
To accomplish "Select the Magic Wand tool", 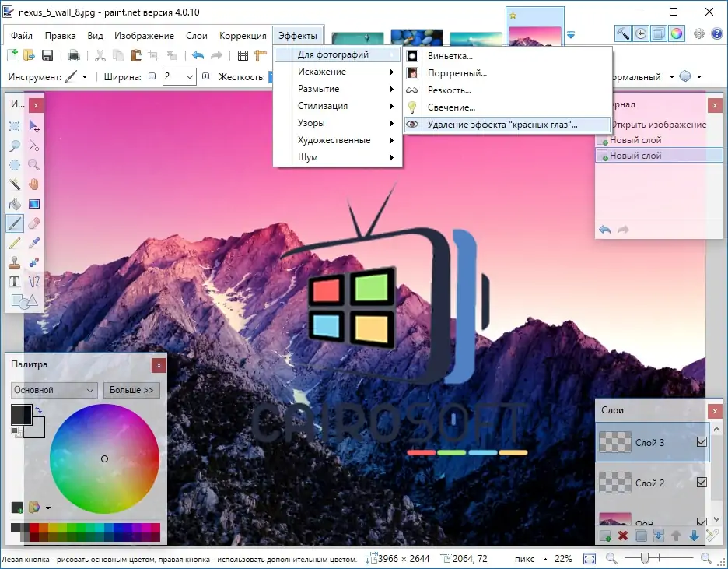I will point(15,184).
